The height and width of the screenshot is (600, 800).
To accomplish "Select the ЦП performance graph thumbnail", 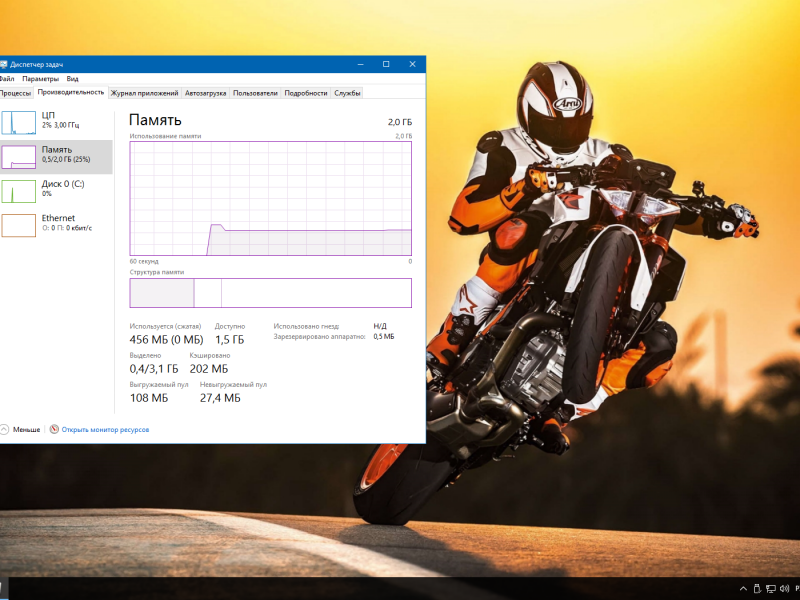I will [18, 122].
